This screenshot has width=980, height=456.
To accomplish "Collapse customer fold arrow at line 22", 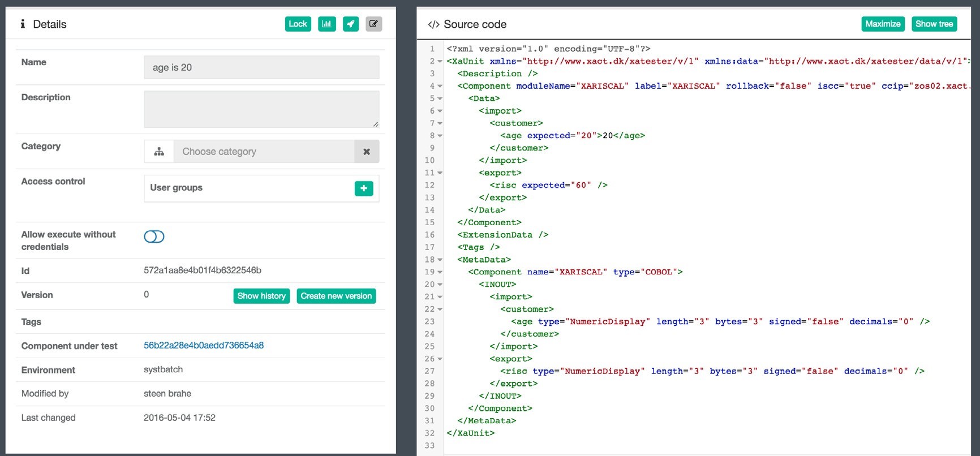I will (x=440, y=309).
